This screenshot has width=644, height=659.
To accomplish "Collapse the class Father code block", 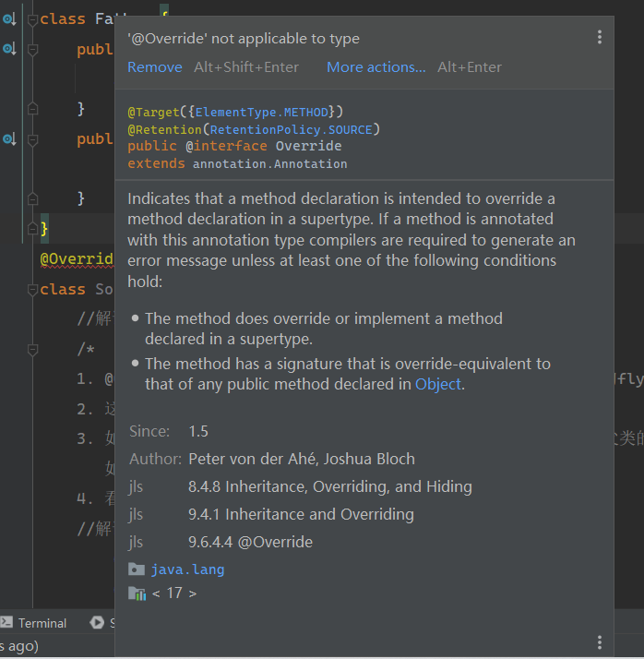I will [32, 19].
